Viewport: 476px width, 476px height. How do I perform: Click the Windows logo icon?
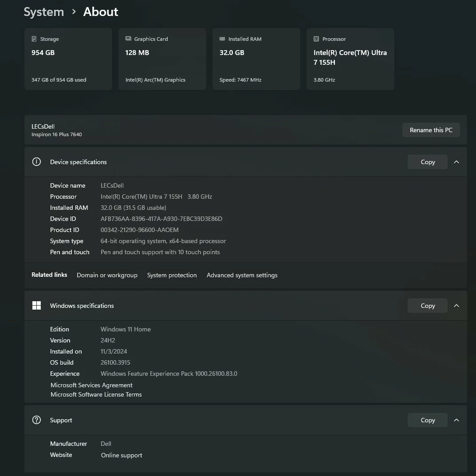pos(36,305)
